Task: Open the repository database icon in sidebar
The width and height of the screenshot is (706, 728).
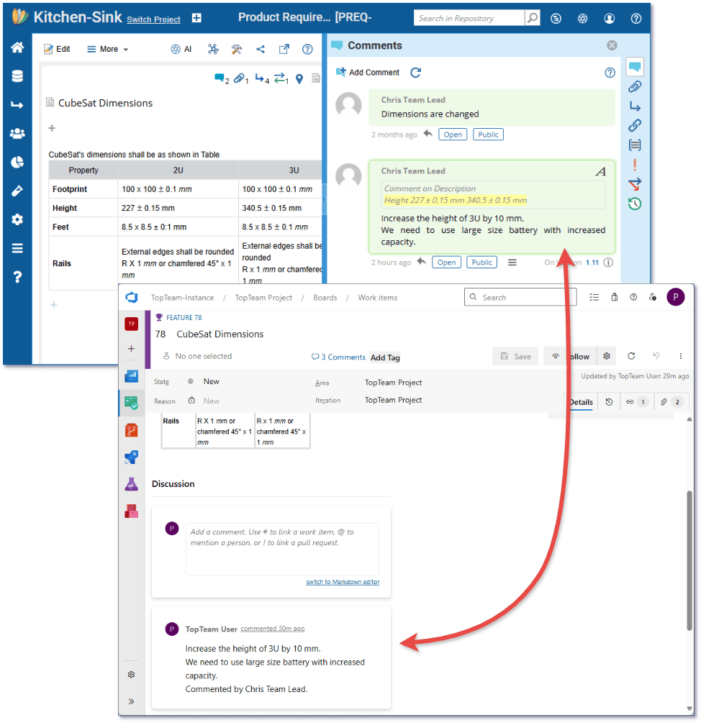Action: tap(17, 76)
